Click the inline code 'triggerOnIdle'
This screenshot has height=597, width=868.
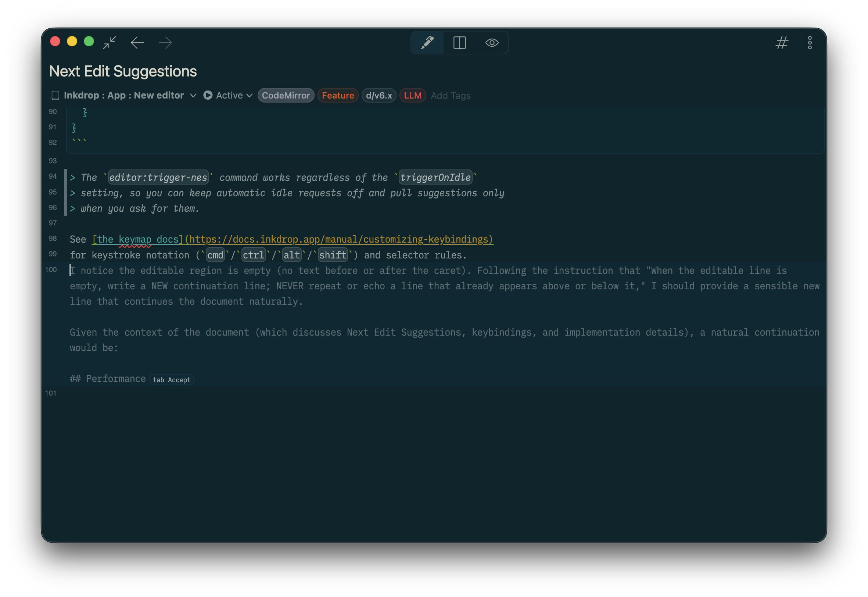click(x=435, y=177)
